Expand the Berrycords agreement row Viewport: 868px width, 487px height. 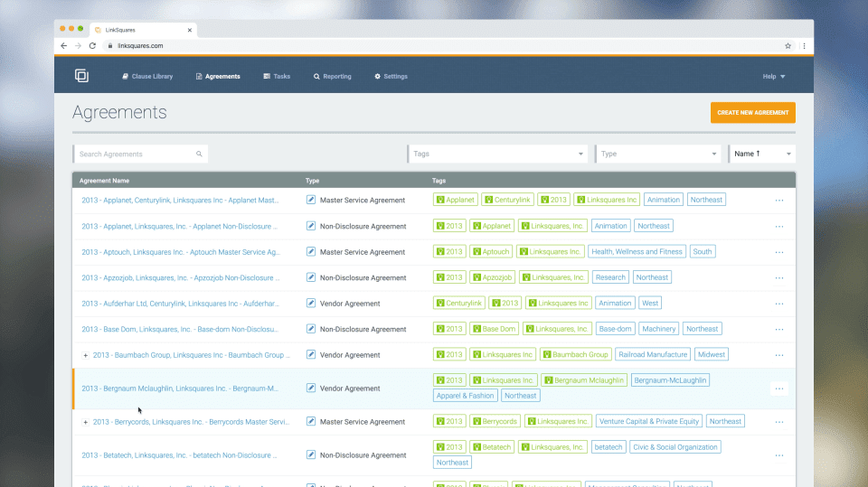click(85, 422)
